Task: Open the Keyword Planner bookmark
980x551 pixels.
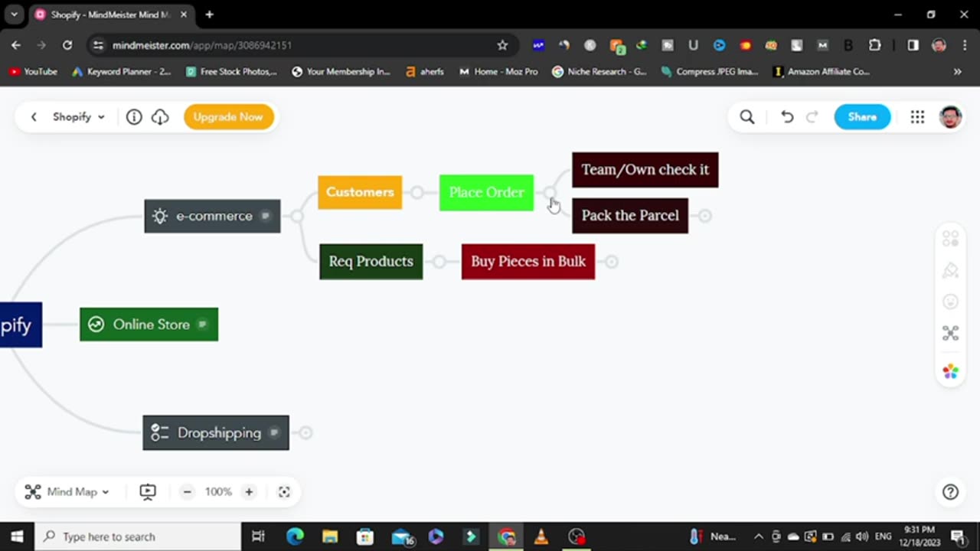Action: (x=122, y=71)
